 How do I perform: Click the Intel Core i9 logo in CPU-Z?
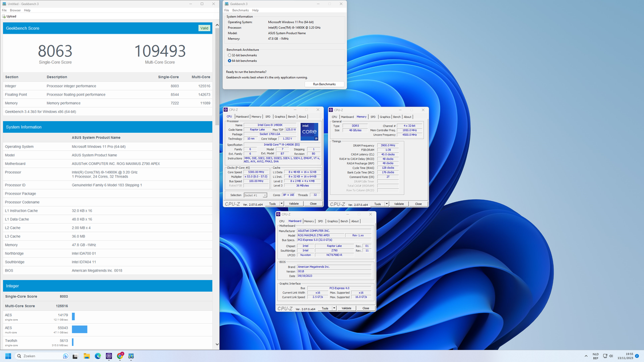(x=308, y=132)
